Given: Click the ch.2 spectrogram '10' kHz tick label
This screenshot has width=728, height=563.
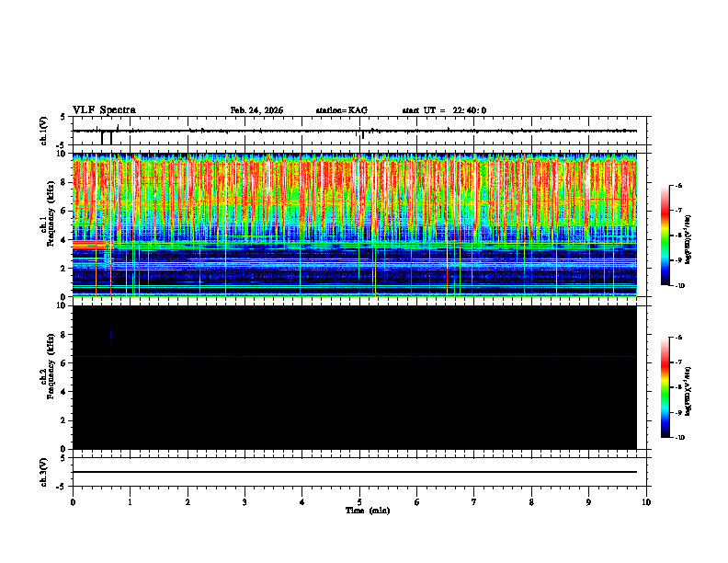Looking at the screenshot, I should click(x=61, y=305).
